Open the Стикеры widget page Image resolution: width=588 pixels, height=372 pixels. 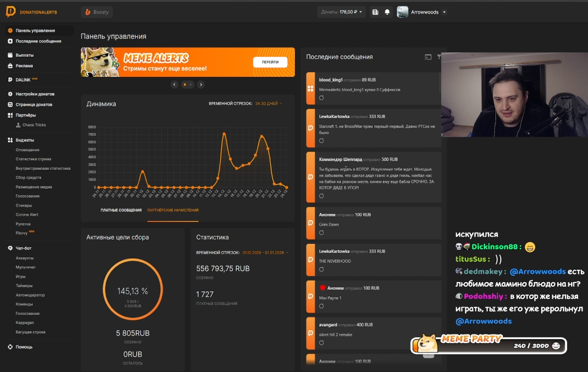[x=23, y=205]
